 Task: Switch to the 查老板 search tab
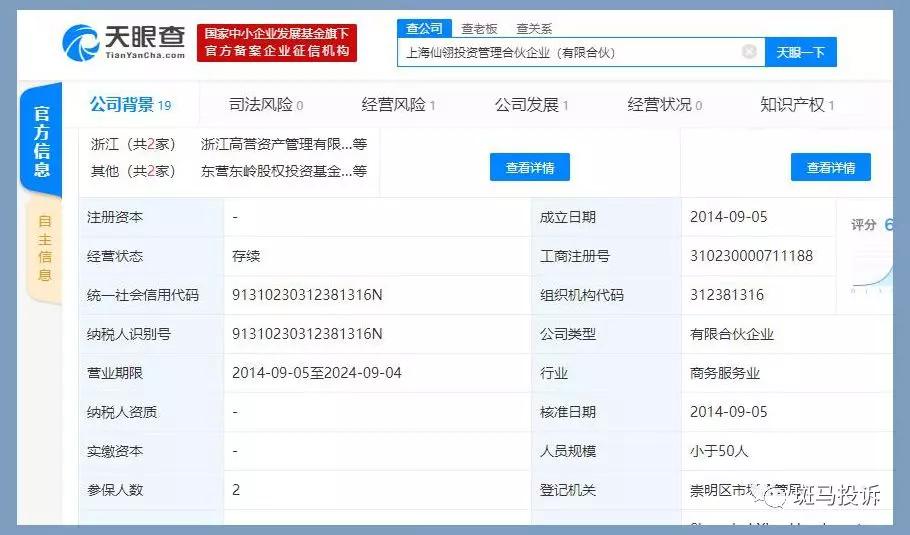click(x=479, y=29)
